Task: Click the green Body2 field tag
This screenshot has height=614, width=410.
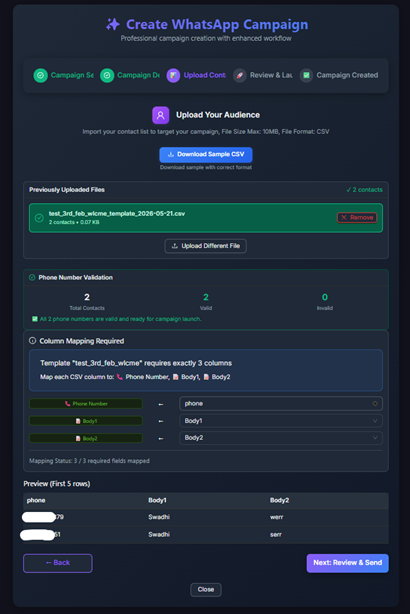Action: pyautogui.click(x=86, y=438)
